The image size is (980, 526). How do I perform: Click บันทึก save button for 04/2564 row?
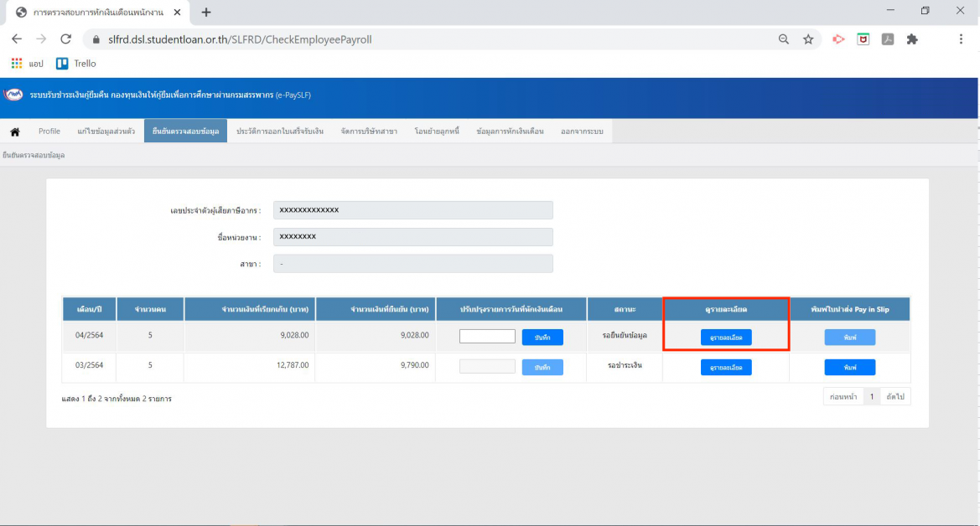pos(542,338)
